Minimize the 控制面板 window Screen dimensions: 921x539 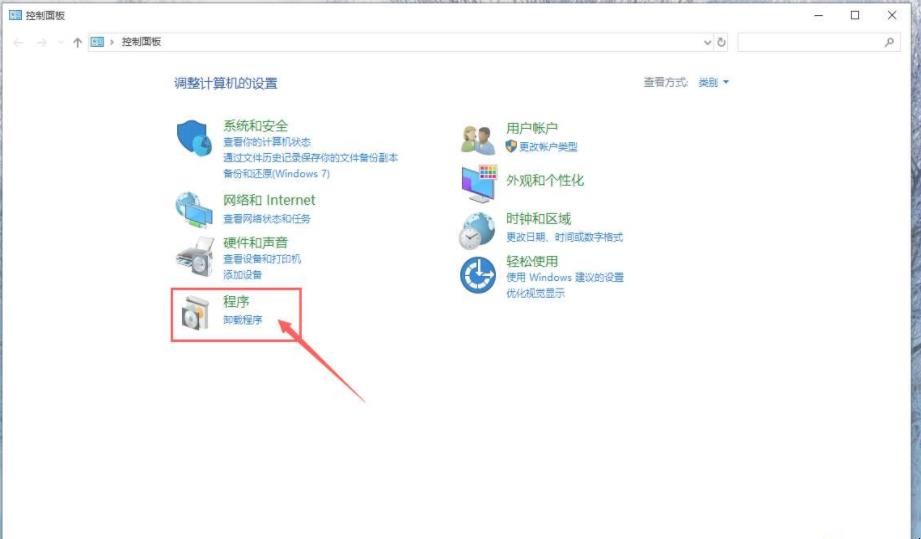click(819, 15)
